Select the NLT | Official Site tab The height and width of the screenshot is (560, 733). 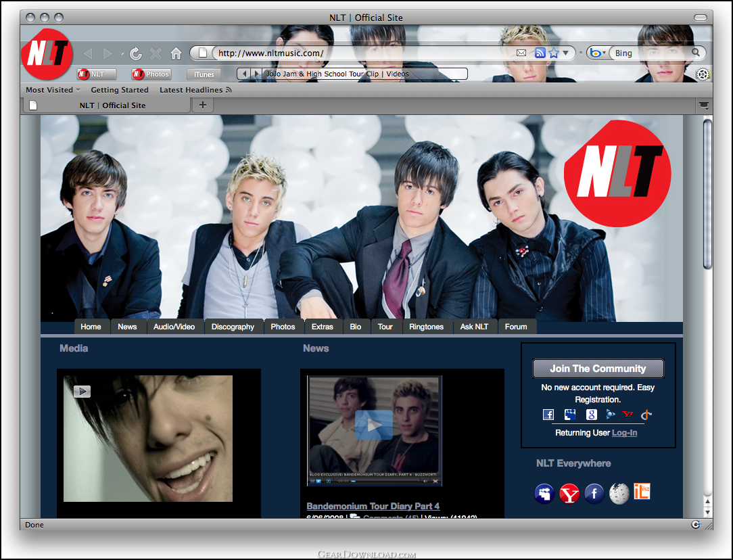(x=107, y=106)
